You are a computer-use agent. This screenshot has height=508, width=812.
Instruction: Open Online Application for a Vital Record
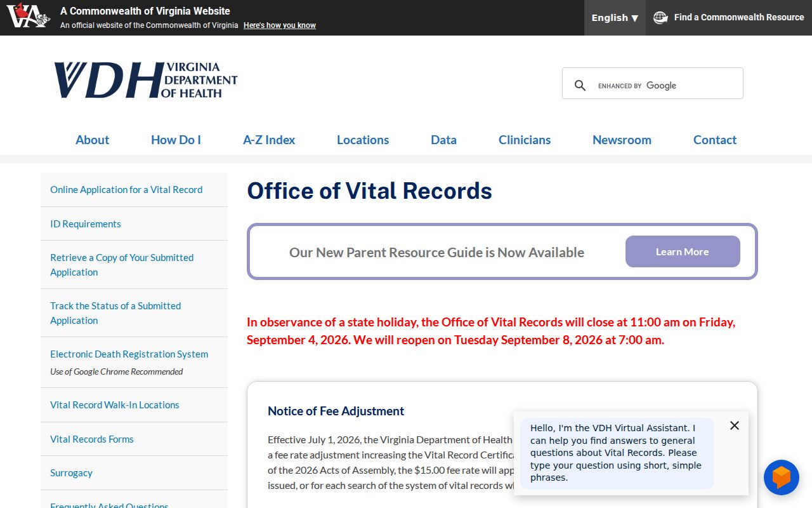coord(126,190)
